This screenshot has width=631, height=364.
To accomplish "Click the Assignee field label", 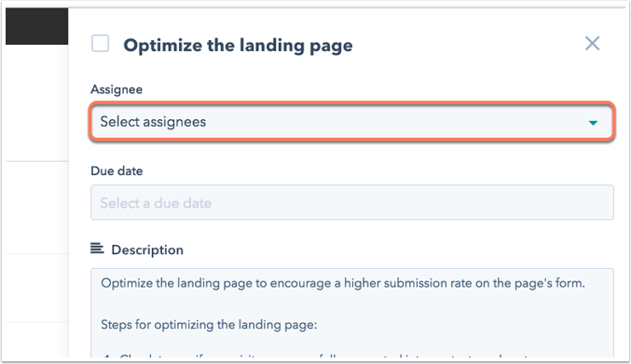I will [x=117, y=89].
